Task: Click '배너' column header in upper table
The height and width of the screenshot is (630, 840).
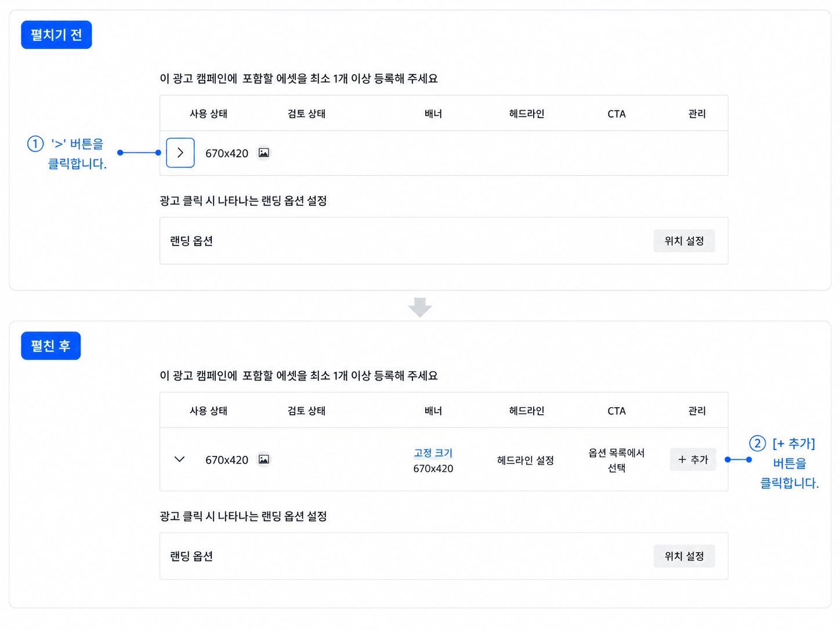Action: [x=433, y=114]
